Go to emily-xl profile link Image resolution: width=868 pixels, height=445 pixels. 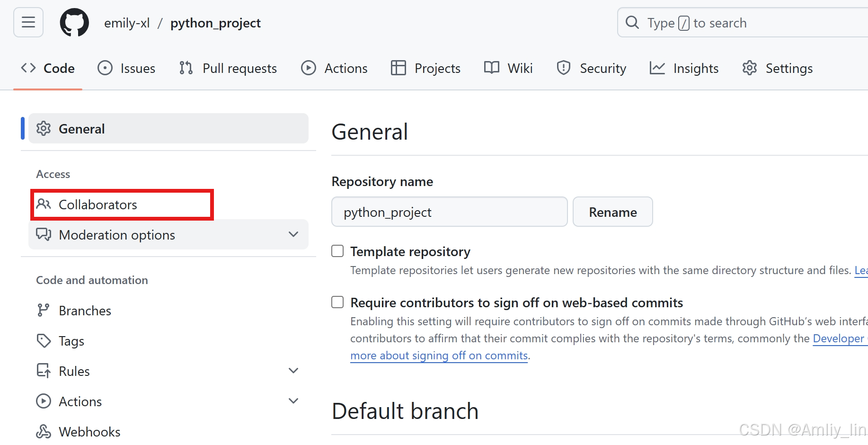(127, 23)
